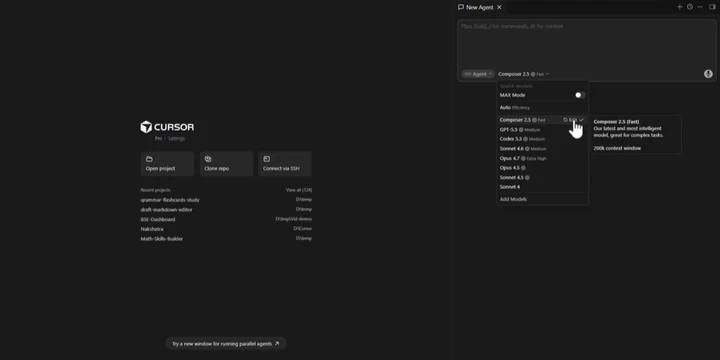Viewport: 720px width, 360px height.
Task: Enable the MAX Mode switch
Action: [580, 95]
